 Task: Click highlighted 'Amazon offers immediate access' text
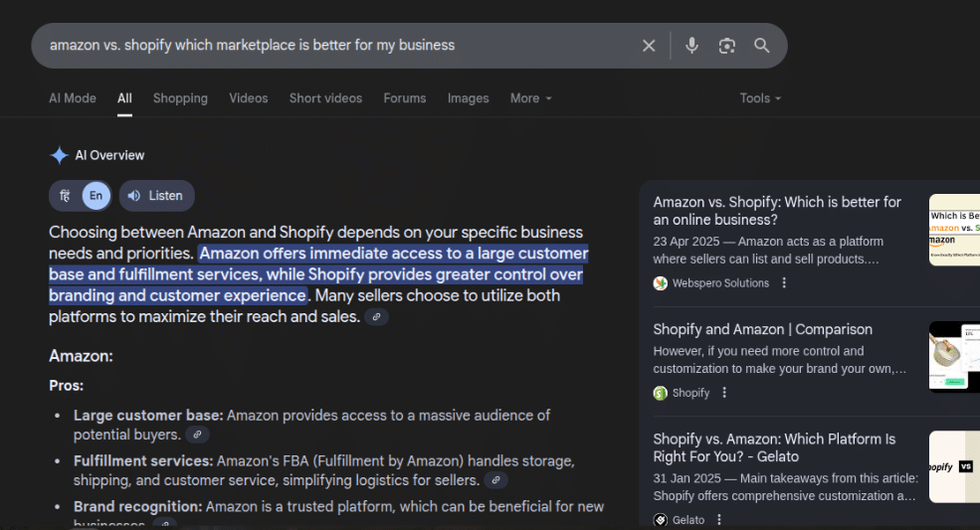click(318, 274)
